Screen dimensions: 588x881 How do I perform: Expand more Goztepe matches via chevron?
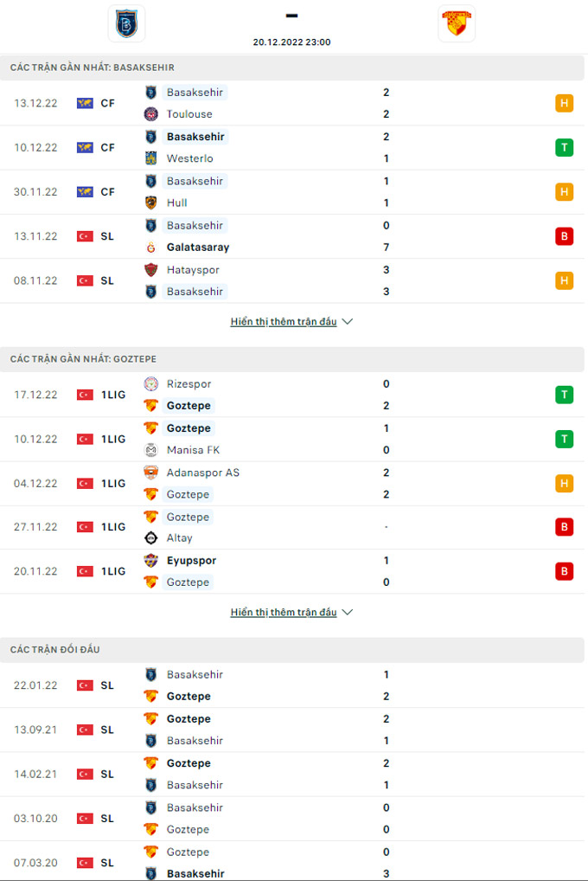point(348,612)
